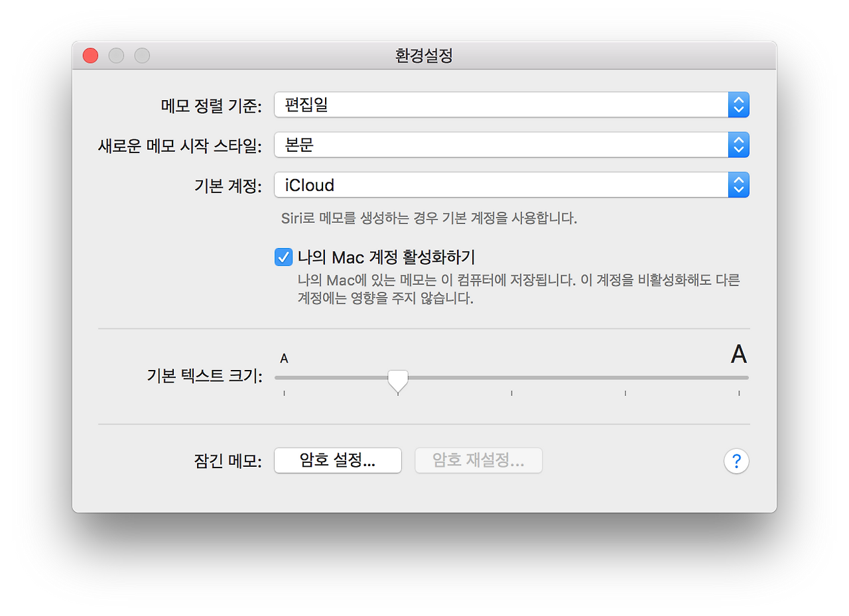
Task: Click the small A at slider's start
Action: pos(284,359)
